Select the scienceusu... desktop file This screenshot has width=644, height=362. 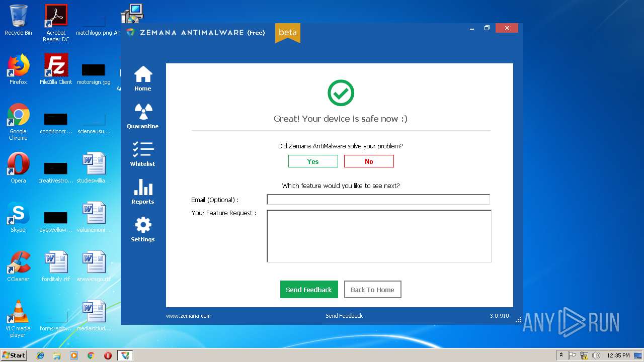94,123
